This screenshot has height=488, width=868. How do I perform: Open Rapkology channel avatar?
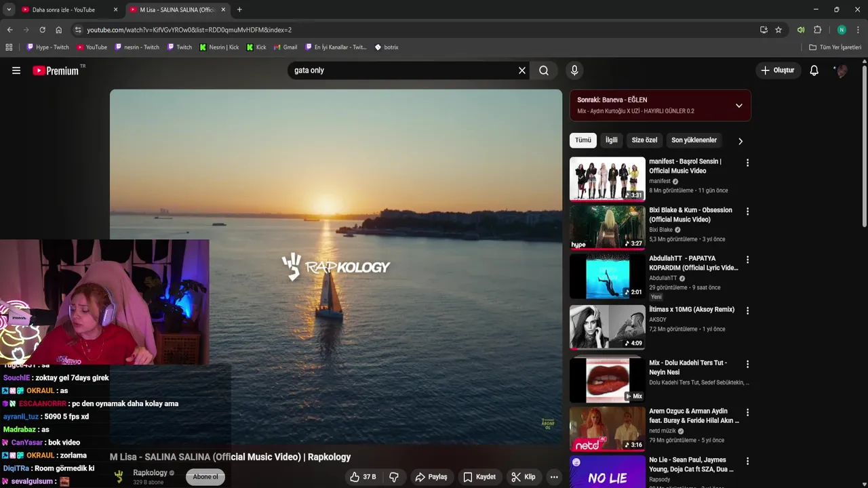coord(119,477)
